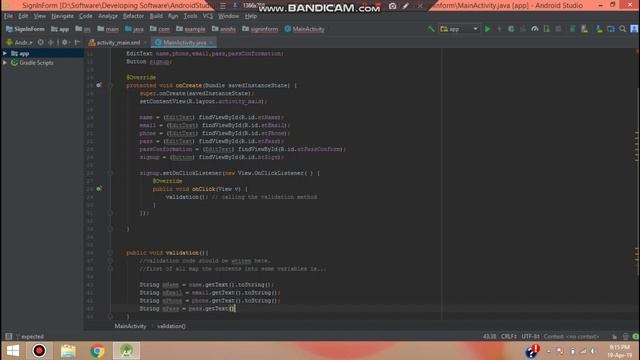The width and height of the screenshot is (640, 360).
Task: Open the Windows Start menu
Action: pyautogui.click(x=13, y=351)
